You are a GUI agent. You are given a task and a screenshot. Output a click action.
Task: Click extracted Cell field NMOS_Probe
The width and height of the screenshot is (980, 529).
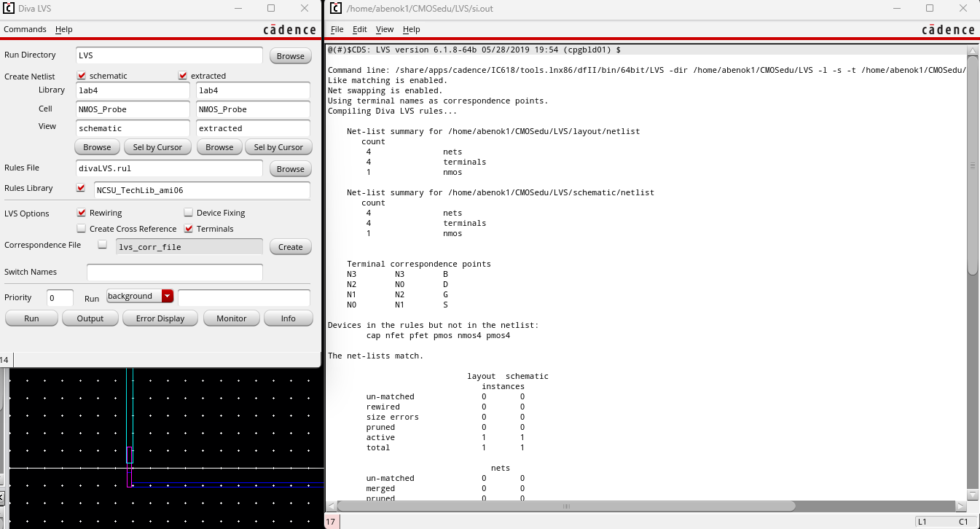pos(254,109)
